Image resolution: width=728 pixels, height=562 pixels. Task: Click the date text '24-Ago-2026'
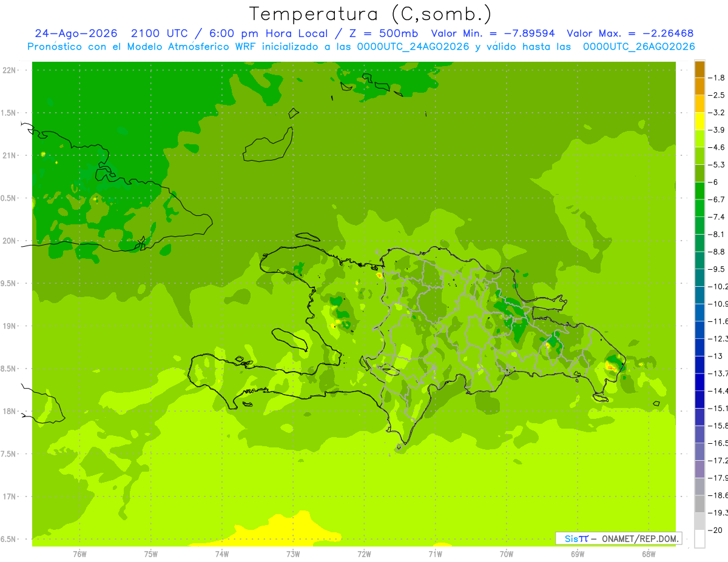click(x=76, y=33)
